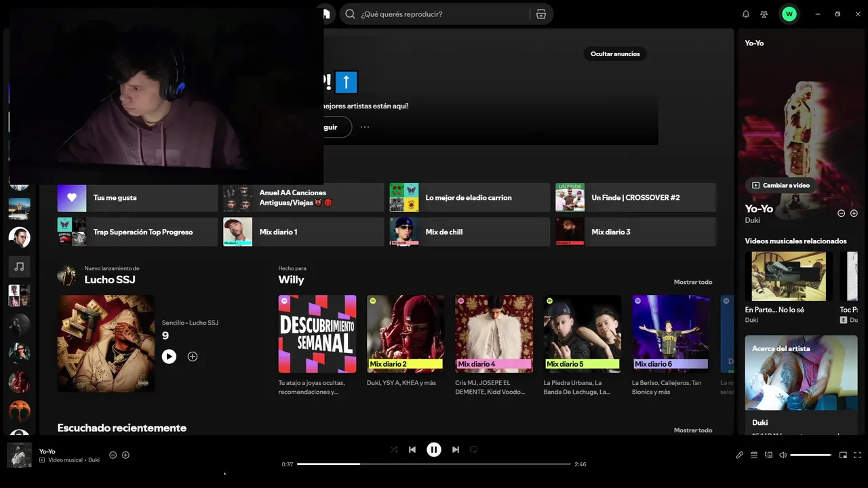Open the three-dot more options on banner
Screen dimensions: 868x488
click(x=365, y=127)
